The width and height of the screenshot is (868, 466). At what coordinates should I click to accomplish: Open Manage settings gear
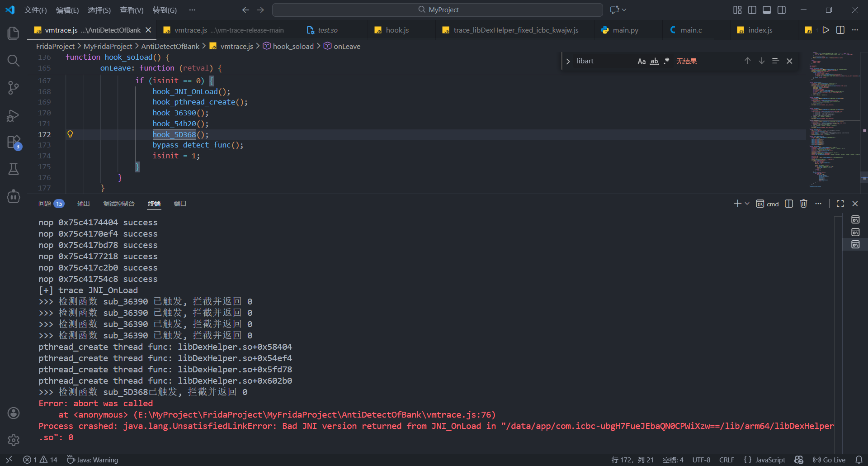click(14, 440)
